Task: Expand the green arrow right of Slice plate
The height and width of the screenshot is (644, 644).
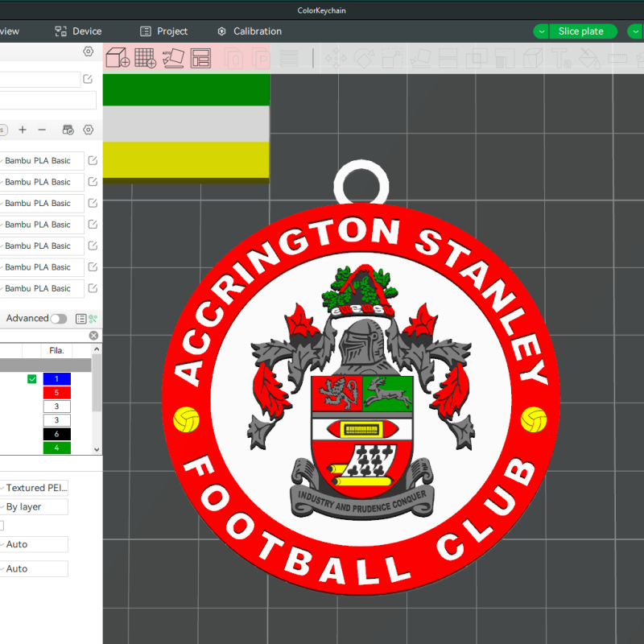Action: click(636, 31)
